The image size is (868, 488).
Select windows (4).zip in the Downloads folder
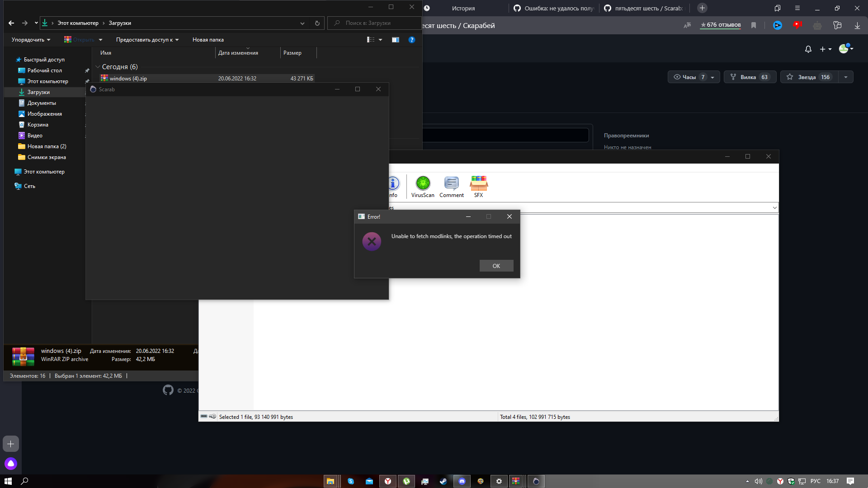pyautogui.click(x=129, y=78)
